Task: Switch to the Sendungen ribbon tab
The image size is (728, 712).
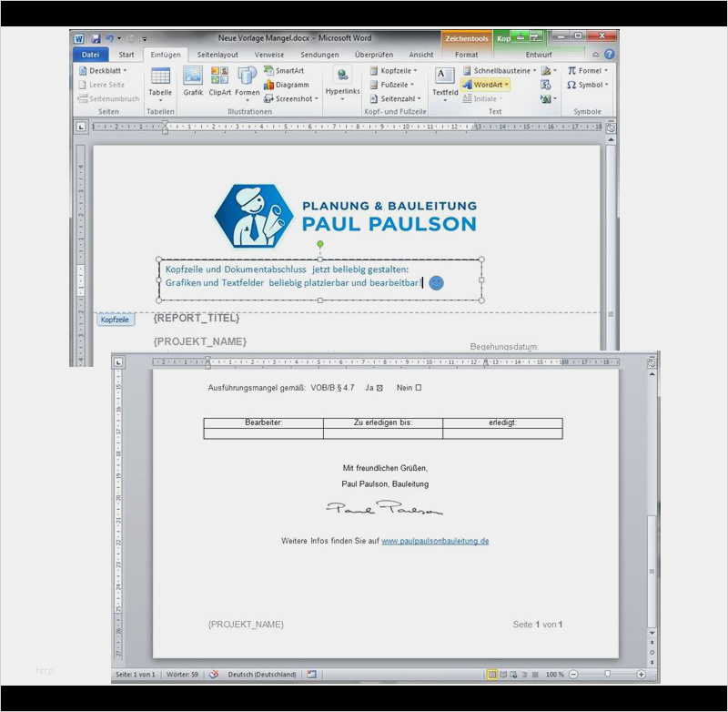Action: [319, 55]
